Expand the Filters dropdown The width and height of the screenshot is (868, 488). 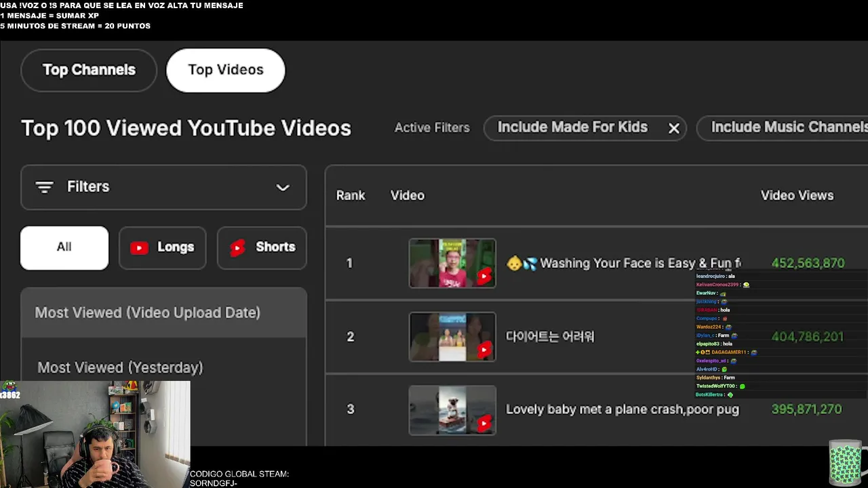(x=163, y=187)
